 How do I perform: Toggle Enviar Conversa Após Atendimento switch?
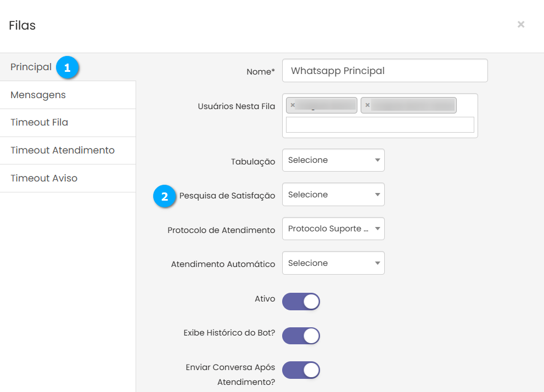pos(301,370)
